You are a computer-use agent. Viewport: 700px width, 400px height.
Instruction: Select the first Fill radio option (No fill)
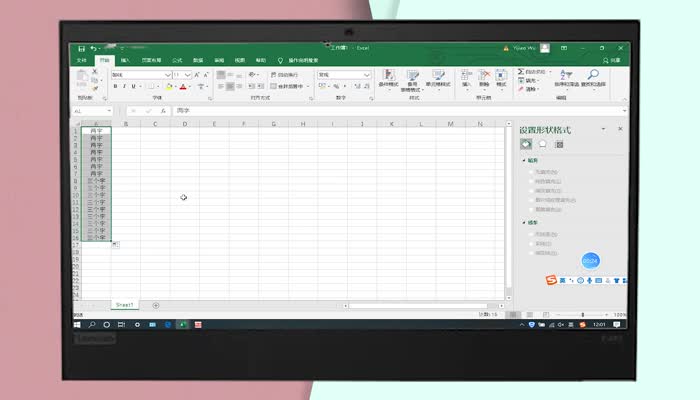click(x=531, y=172)
